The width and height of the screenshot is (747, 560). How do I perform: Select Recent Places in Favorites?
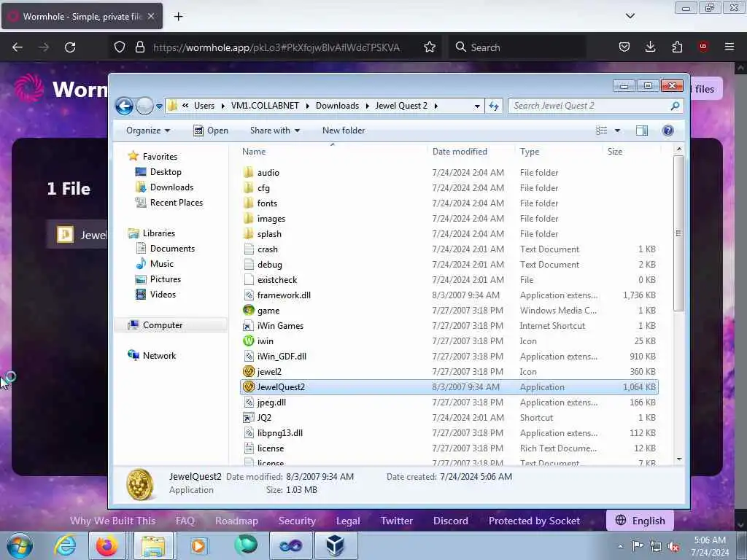click(x=169, y=203)
